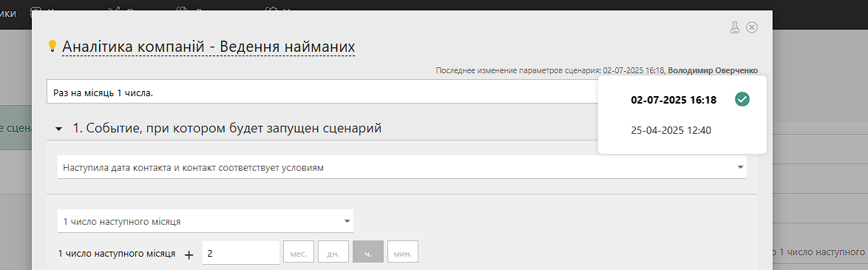868x270 pixels.
Task: Click the plus sign before offset field
Action: (189, 254)
